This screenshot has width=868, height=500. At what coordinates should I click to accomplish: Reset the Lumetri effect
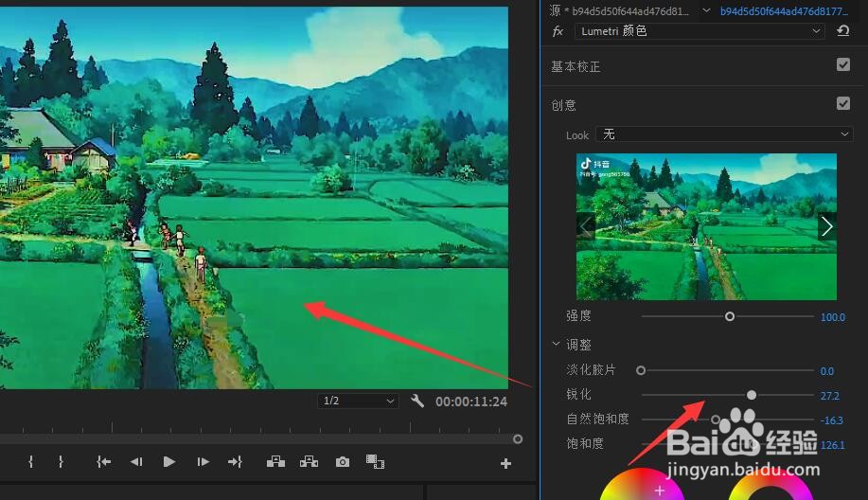843,31
